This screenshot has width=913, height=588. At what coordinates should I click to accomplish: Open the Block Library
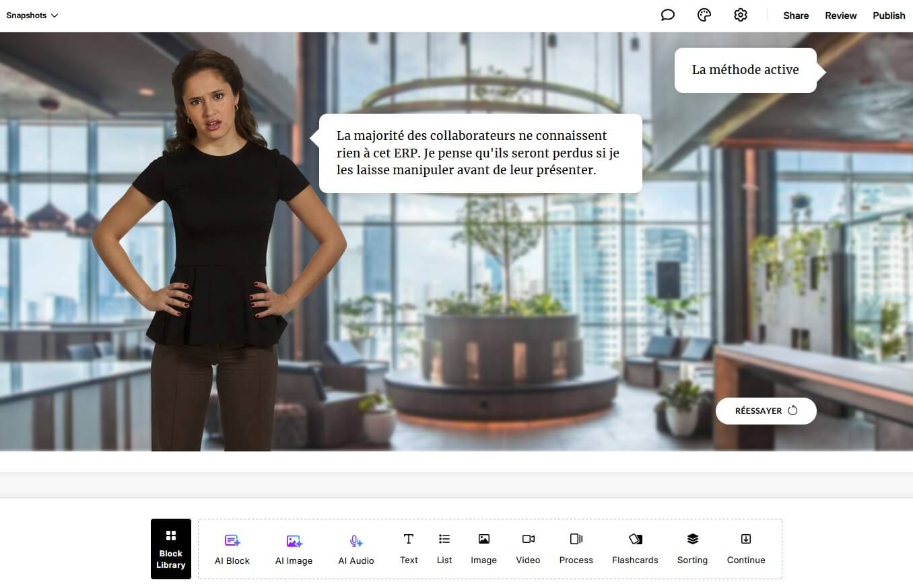pos(171,549)
